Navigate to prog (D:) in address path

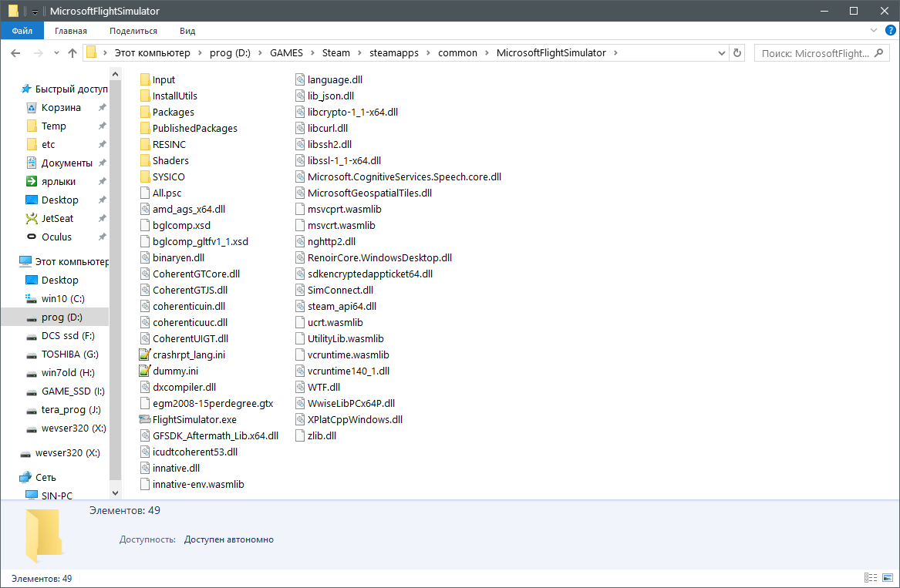230,52
